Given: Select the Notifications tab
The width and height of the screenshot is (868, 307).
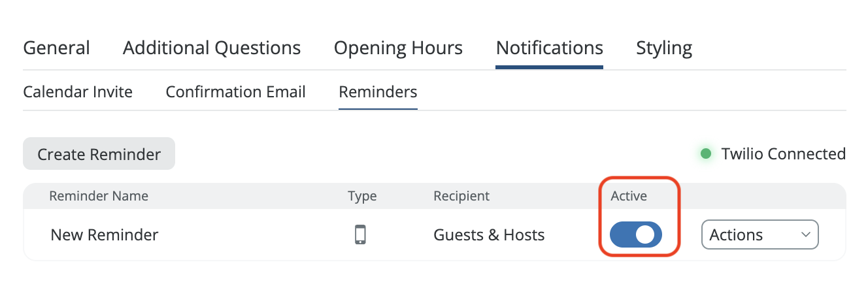Looking at the screenshot, I should [x=549, y=48].
